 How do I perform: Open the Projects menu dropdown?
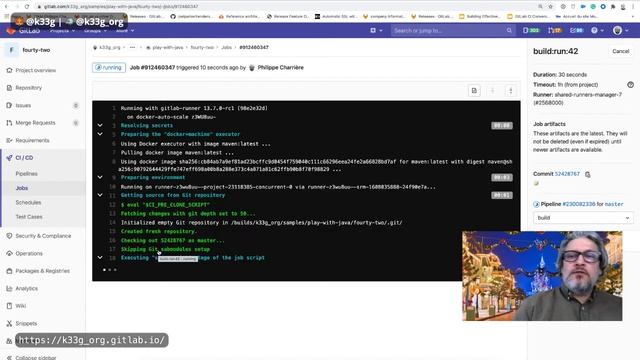pos(62,31)
